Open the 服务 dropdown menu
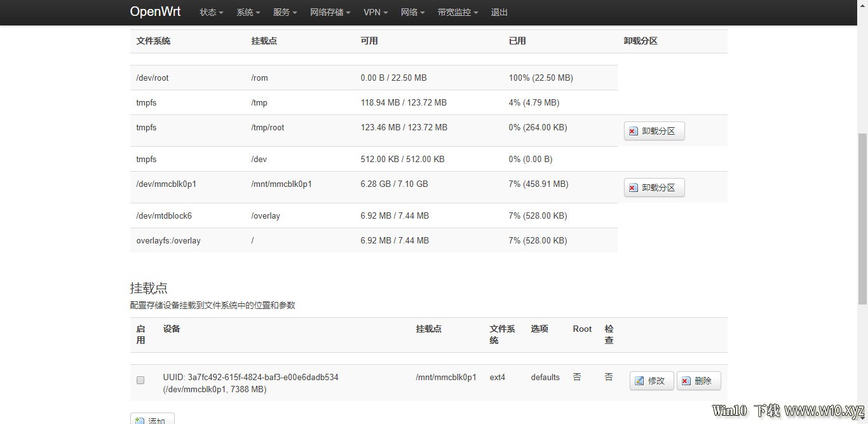The width and height of the screenshot is (868, 424). (x=285, y=12)
